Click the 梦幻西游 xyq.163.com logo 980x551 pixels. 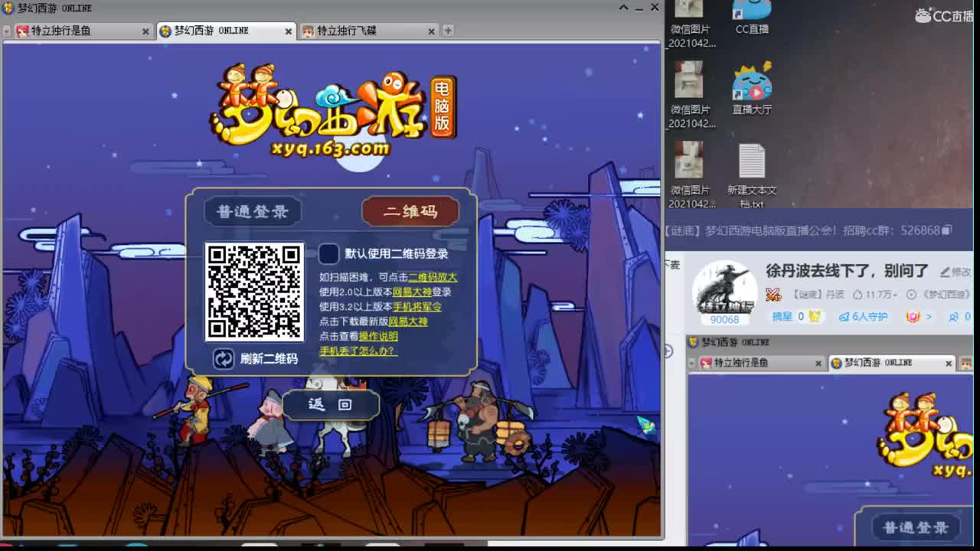pyautogui.click(x=333, y=110)
